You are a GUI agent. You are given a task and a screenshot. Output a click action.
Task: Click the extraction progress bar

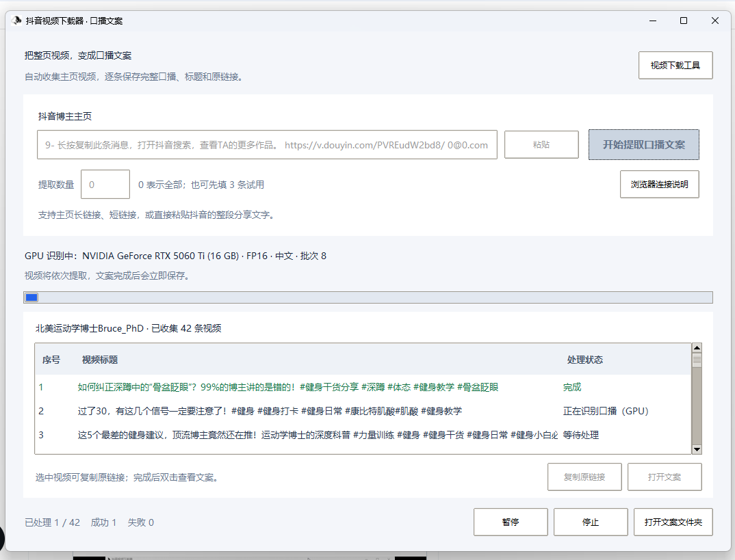(x=368, y=297)
